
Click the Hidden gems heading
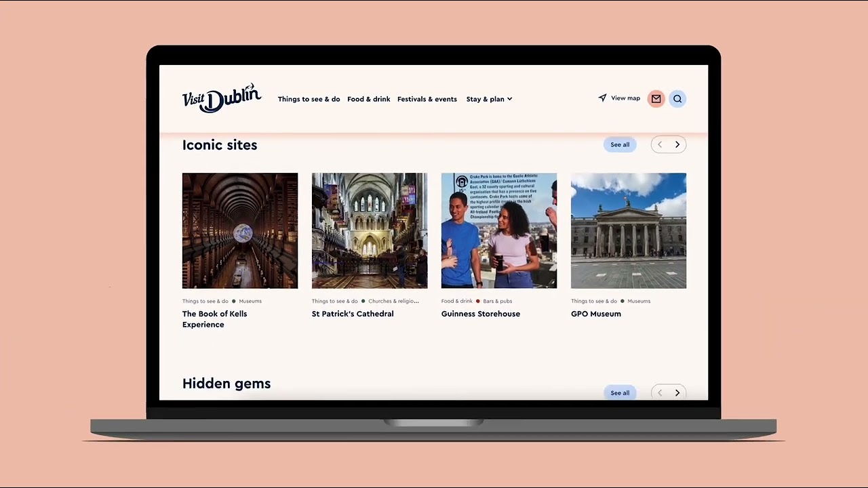click(x=226, y=384)
